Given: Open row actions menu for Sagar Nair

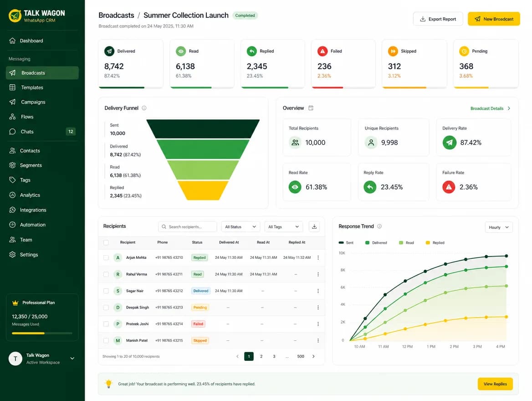Looking at the screenshot, I should [318, 291].
